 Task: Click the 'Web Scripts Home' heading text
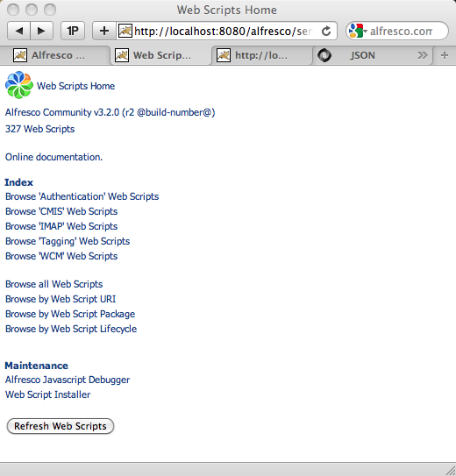tap(76, 86)
